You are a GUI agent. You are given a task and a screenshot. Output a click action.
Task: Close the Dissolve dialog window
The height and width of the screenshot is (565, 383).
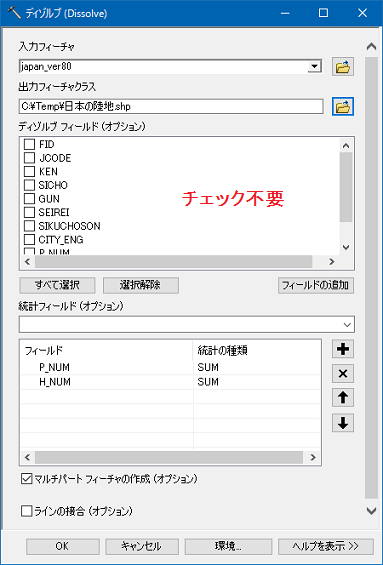pos(363,13)
